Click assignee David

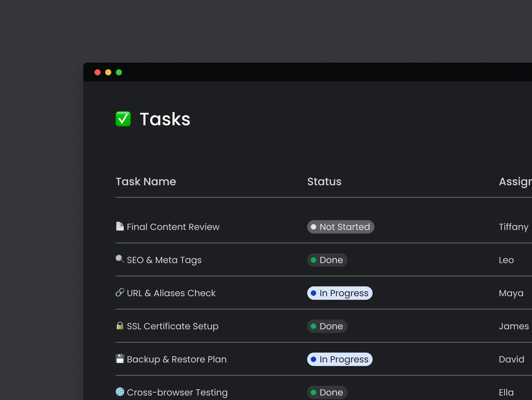pos(511,359)
